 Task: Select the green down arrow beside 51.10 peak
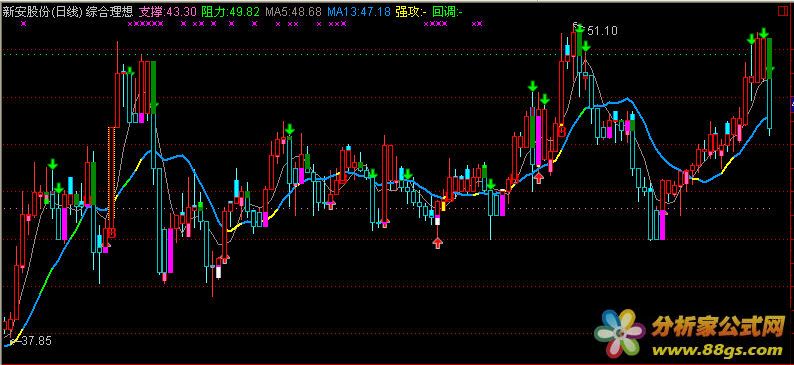pos(579,28)
